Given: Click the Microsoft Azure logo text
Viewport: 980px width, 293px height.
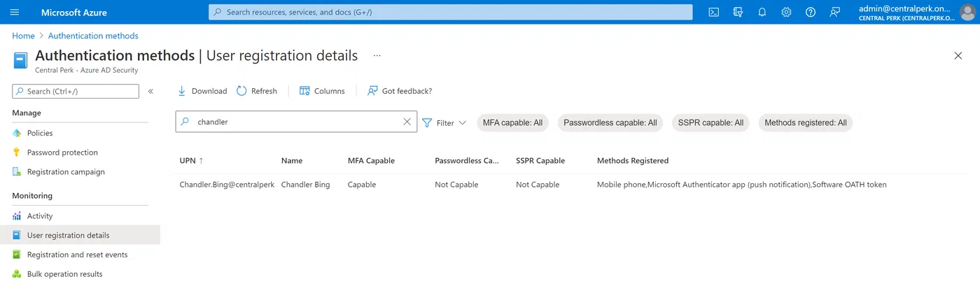Looking at the screenshot, I should [x=73, y=12].
